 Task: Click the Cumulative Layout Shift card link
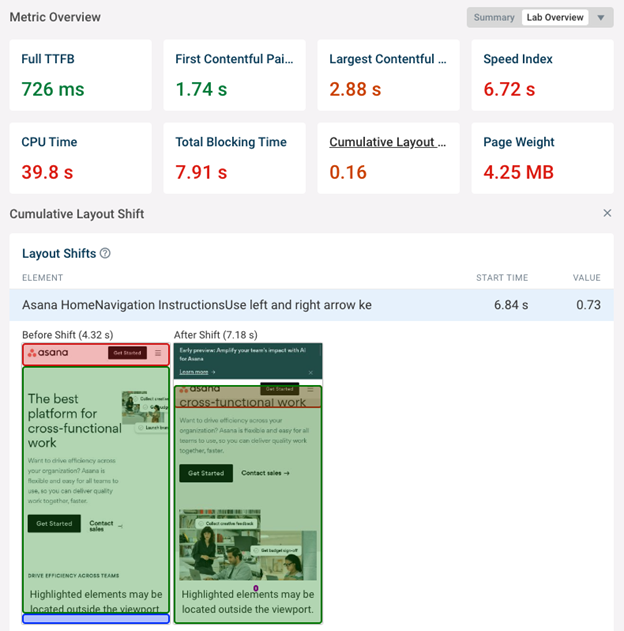click(387, 142)
